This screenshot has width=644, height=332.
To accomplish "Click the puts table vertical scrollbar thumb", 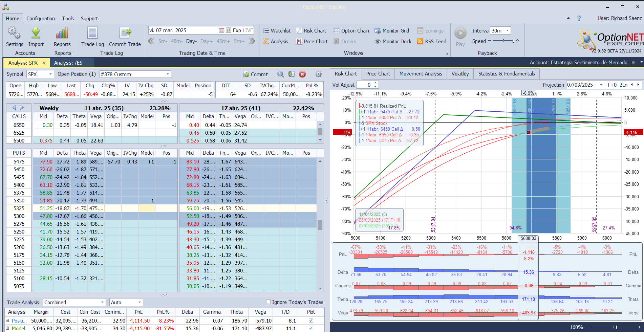I will 320,225.
